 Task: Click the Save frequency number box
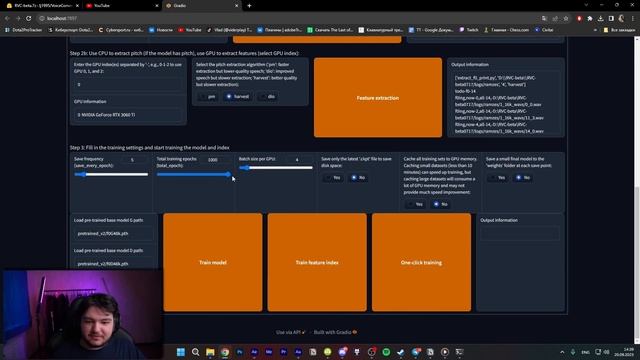(x=133, y=160)
